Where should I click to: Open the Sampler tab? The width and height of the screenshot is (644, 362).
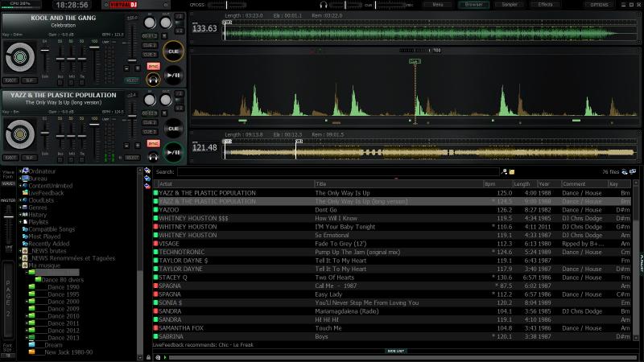tap(510, 5)
